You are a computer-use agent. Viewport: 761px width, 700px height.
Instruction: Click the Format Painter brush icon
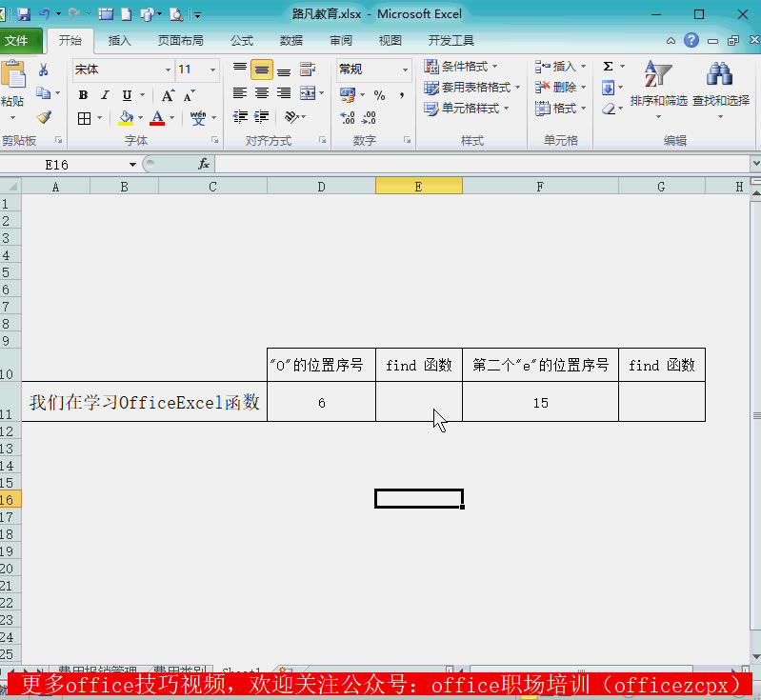pos(44,117)
